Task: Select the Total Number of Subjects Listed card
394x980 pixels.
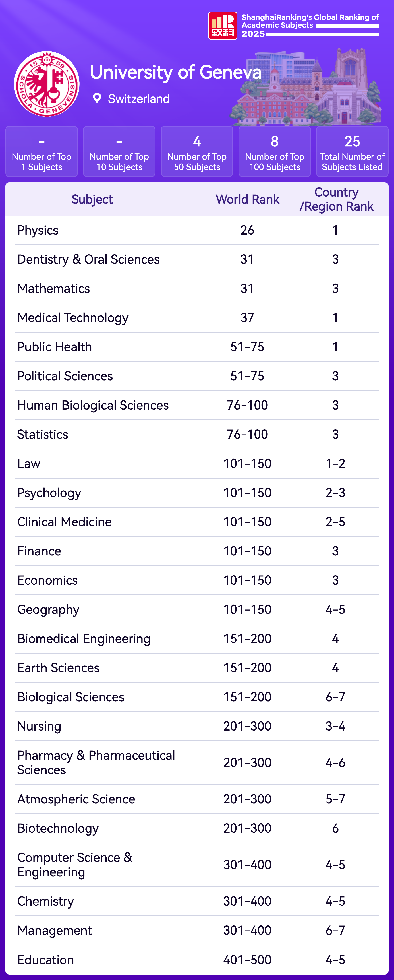Action: 352,151
